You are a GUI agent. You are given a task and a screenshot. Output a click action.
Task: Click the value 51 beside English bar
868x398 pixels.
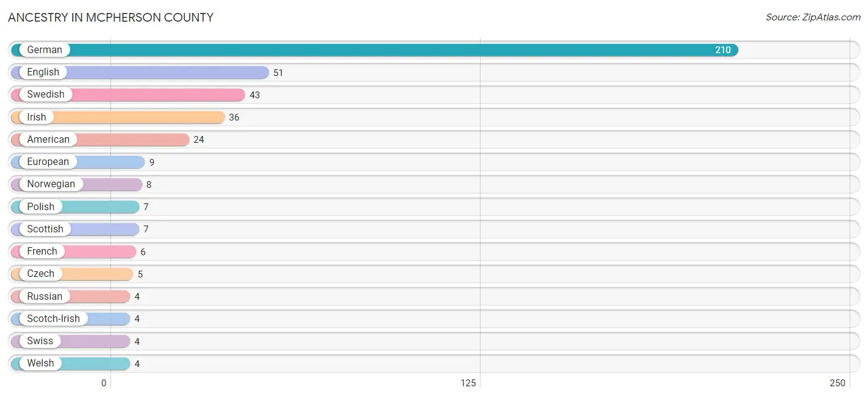[278, 73]
